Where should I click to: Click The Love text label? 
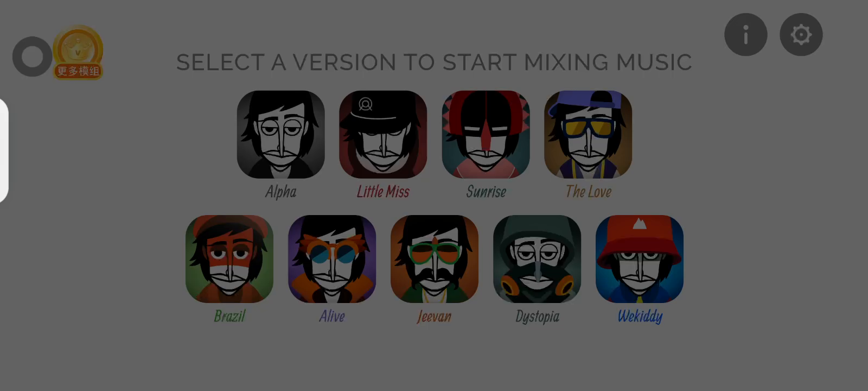pyautogui.click(x=589, y=192)
